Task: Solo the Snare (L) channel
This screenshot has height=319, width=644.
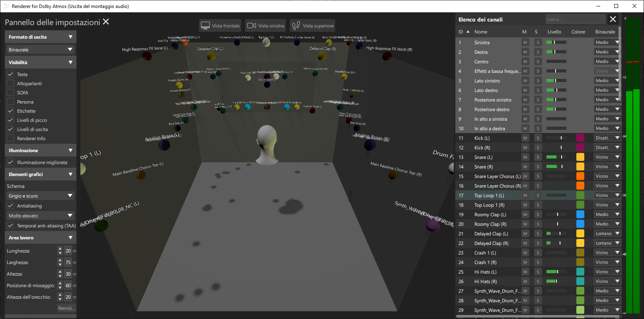Action: point(538,157)
